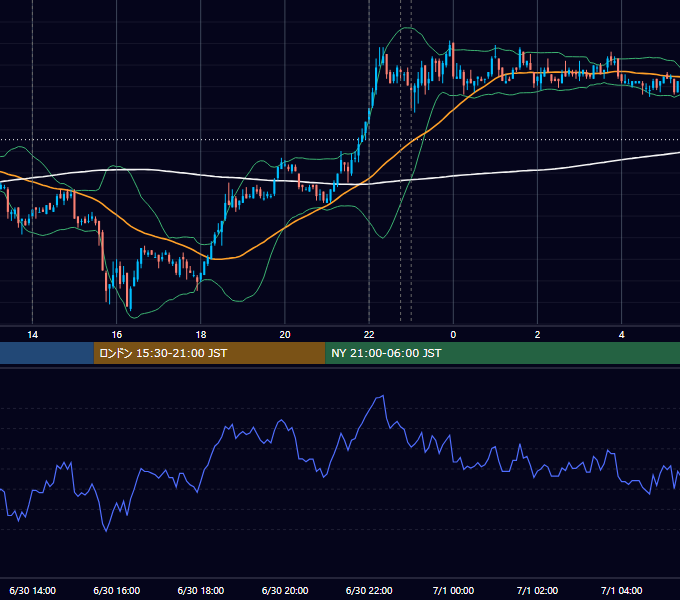Click the 6/30 20:00 time label

coord(285,590)
